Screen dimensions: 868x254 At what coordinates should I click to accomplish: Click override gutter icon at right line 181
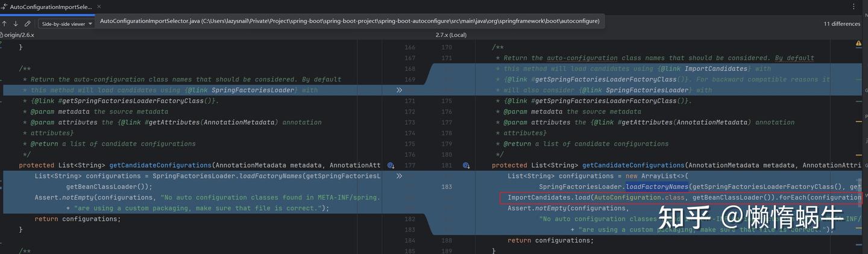466,165
